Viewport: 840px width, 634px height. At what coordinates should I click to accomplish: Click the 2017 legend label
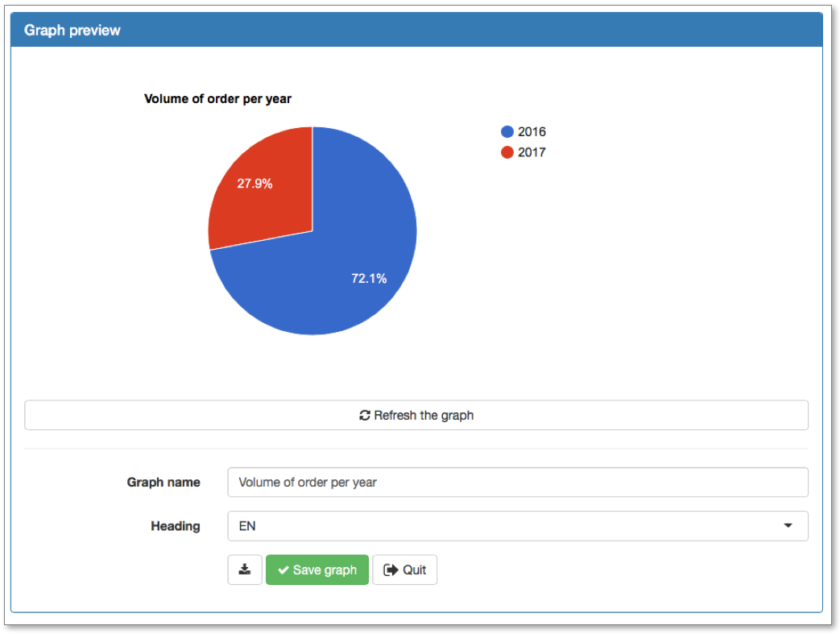coord(532,152)
